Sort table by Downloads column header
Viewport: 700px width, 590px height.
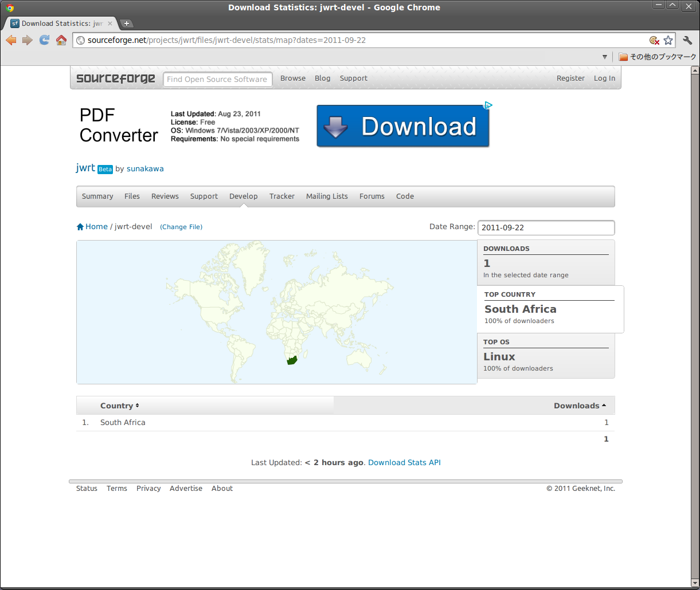[580, 406]
